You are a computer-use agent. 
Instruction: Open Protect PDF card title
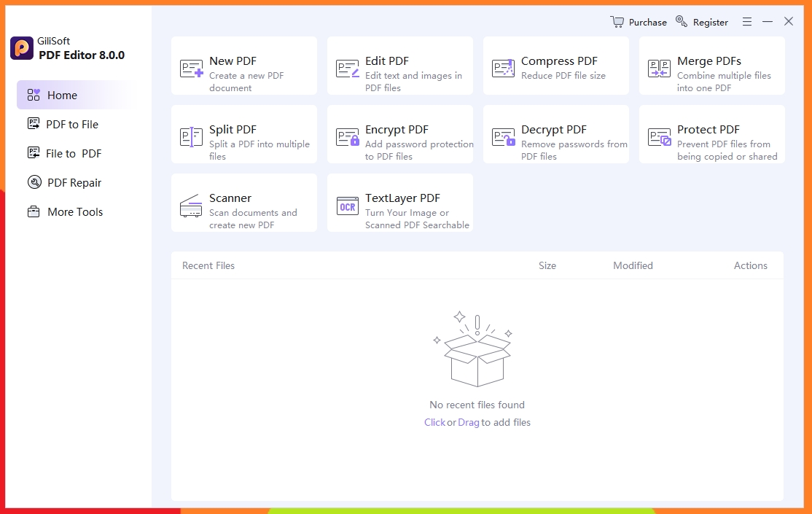[708, 130]
